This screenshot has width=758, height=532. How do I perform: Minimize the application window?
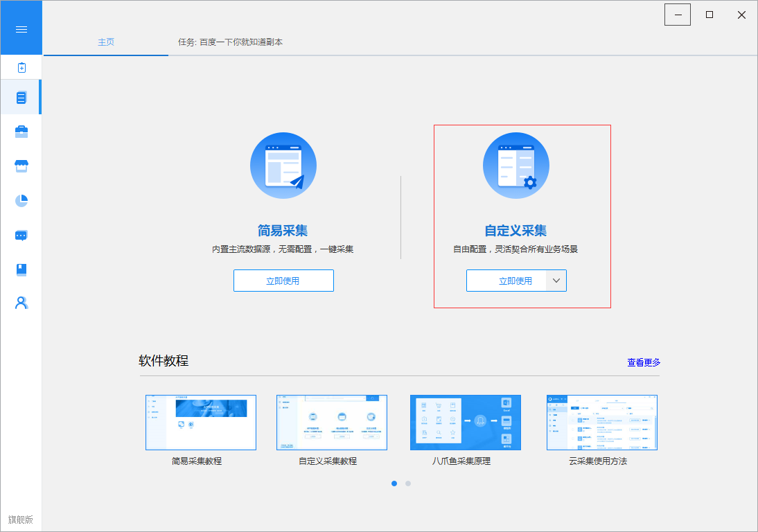coord(678,15)
